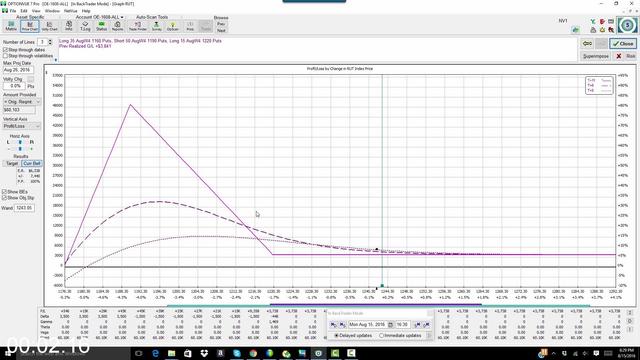
Task: Expand the blue arrow below Step through volatilities
Action: point(56,60)
